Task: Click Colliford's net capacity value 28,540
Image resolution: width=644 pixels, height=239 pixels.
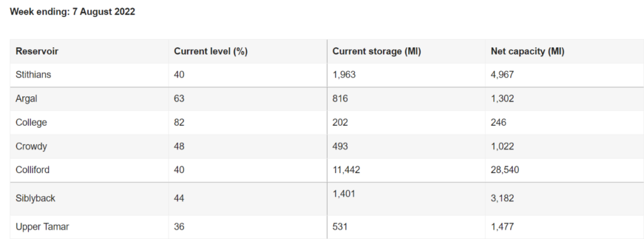Action: tap(505, 170)
